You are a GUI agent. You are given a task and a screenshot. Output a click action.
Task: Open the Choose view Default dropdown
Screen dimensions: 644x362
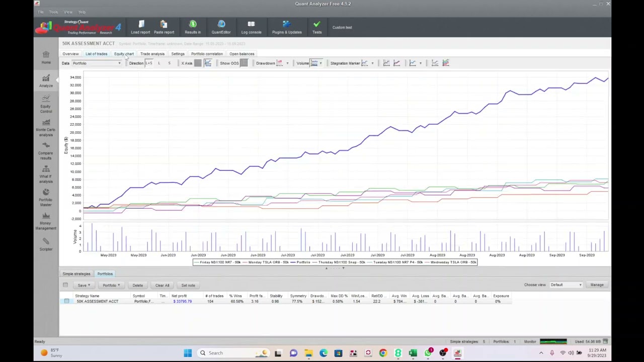coord(566,285)
